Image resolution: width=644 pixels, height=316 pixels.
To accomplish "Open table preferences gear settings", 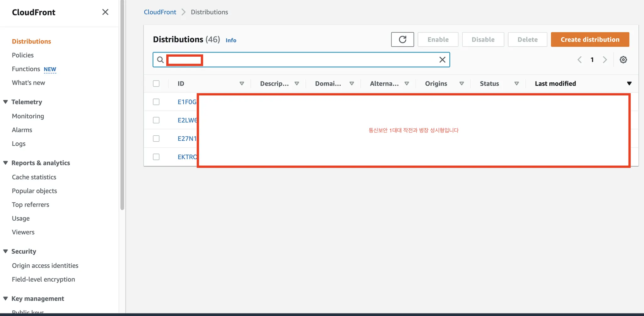I will [x=623, y=59].
